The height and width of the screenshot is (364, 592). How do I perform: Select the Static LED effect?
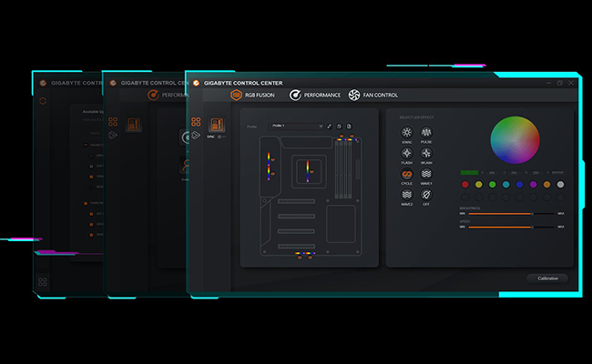tap(406, 132)
